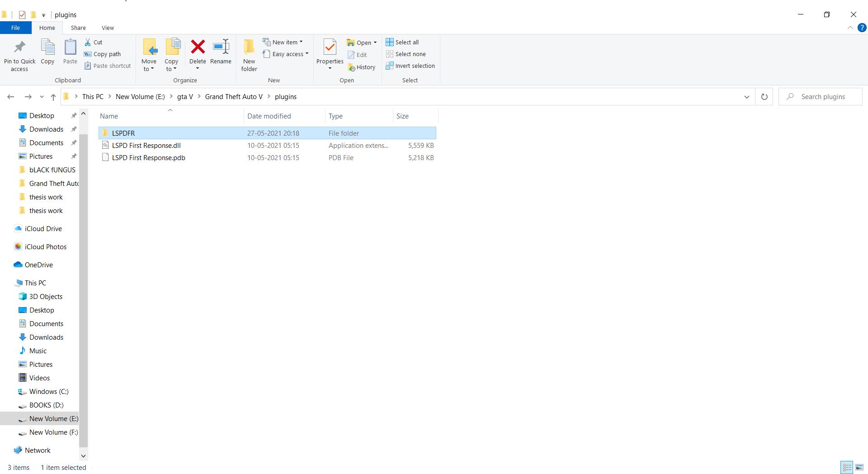Image resolution: width=868 pixels, height=474 pixels.
Task: Go back in folder history
Action: [11, 97]
